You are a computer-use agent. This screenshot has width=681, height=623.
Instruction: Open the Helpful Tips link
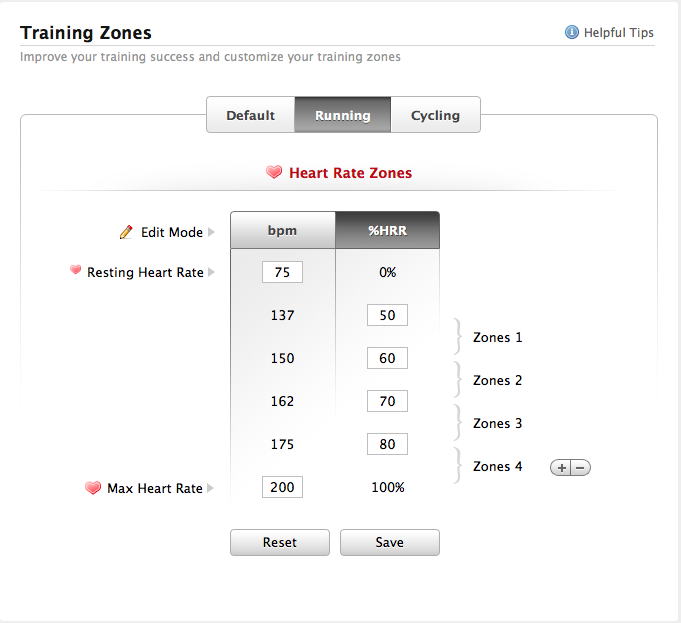coord(618,32)
